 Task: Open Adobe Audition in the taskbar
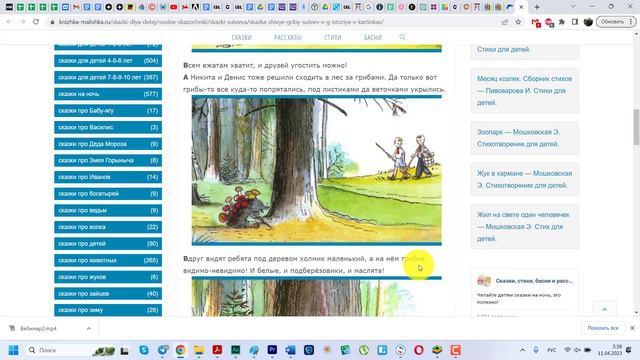pos(236,350)
